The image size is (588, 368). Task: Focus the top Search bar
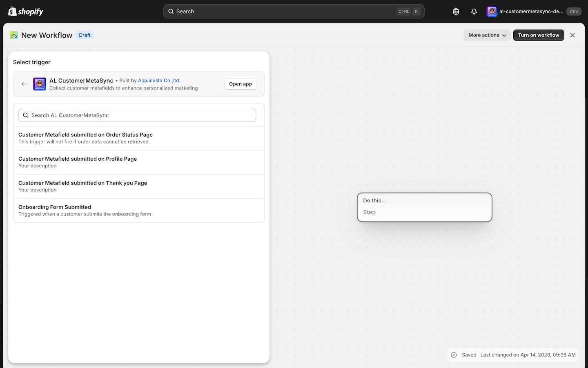coord(294,11)
